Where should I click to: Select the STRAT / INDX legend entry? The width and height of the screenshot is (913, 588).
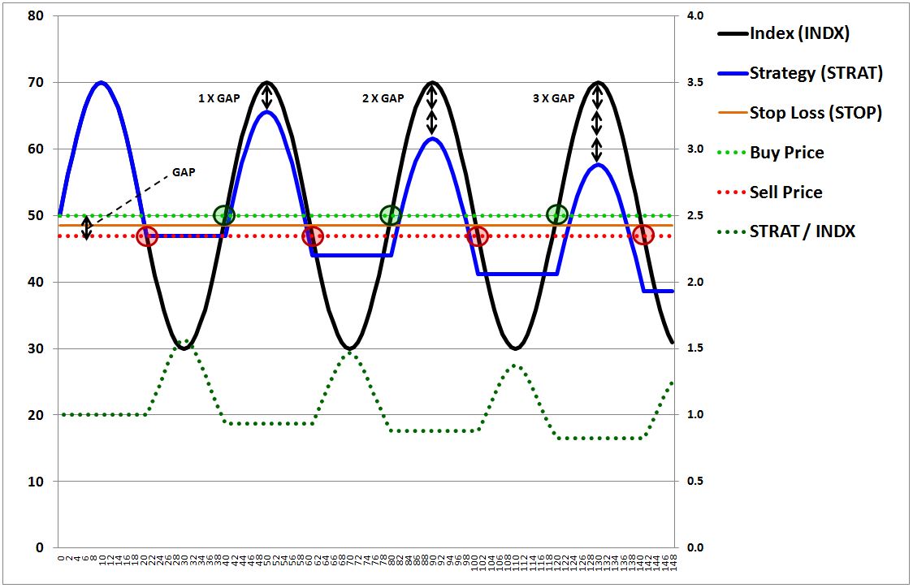[x=802, y=231]
